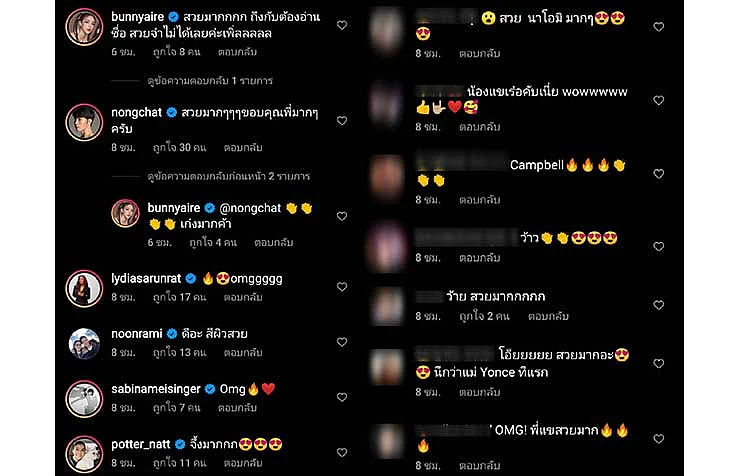This screenshot has height=476, width=750.
Task: View the 30 likes on nongchat's comment
Action: [179, 148]
